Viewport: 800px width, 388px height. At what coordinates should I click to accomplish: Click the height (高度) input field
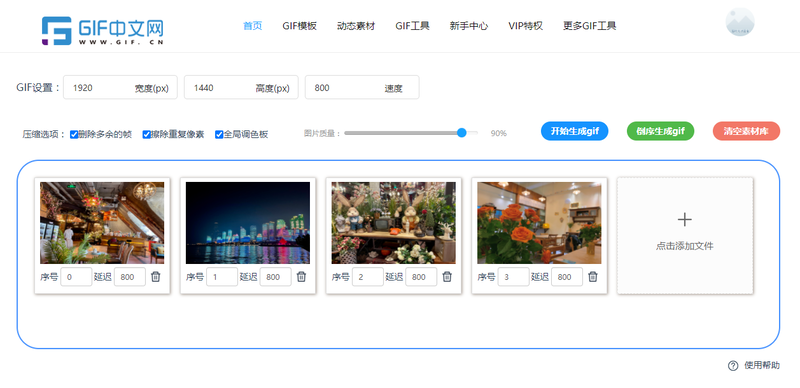coord(241,87)
